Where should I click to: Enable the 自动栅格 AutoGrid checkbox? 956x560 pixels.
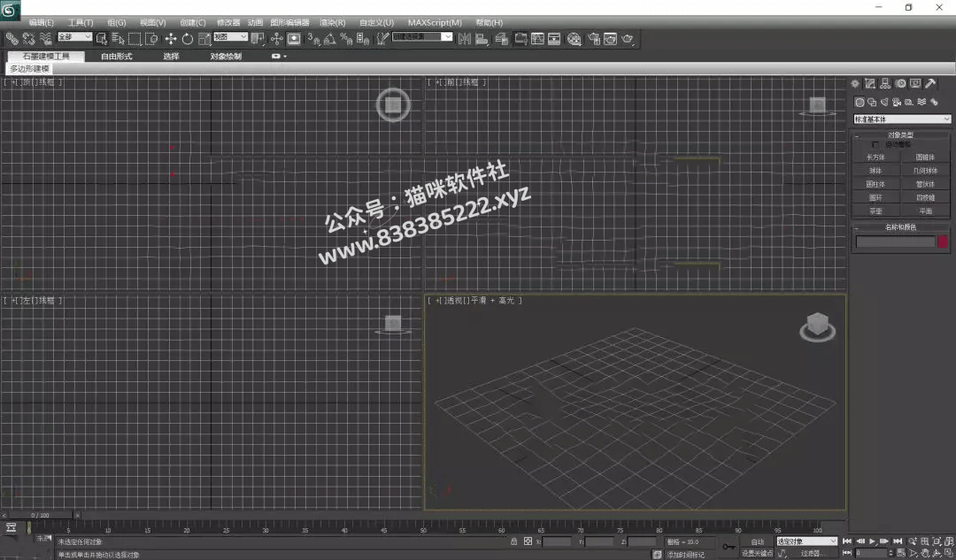875,144
